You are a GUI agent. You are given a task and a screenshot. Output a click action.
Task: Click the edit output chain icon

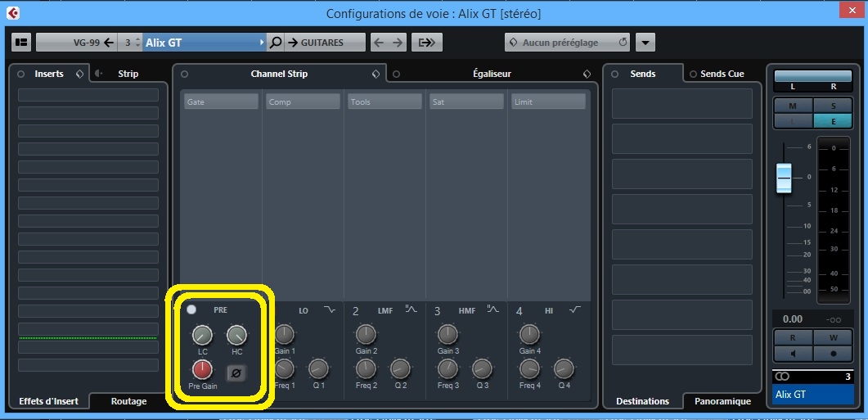tap(427, 42)
